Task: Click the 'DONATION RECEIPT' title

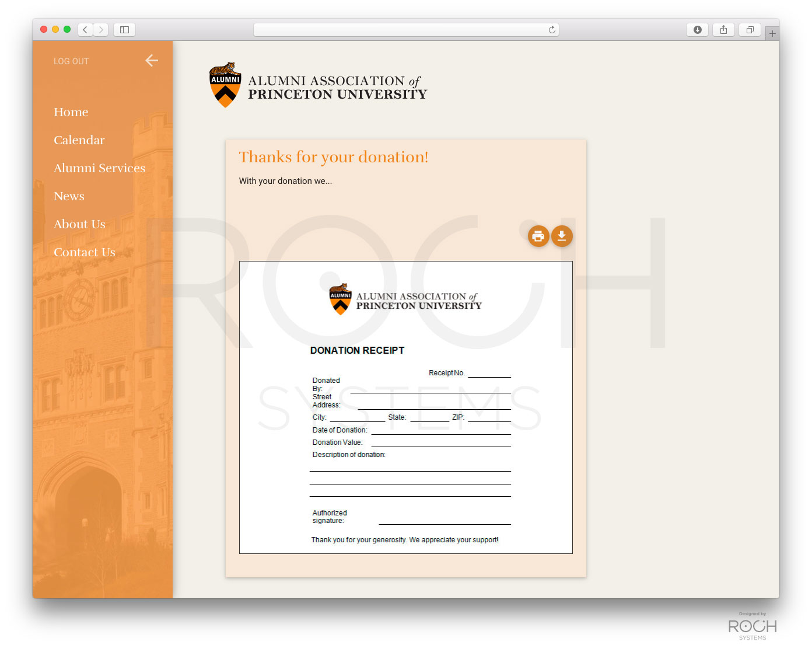Action: pyautogui.click(x=357, y=350)
